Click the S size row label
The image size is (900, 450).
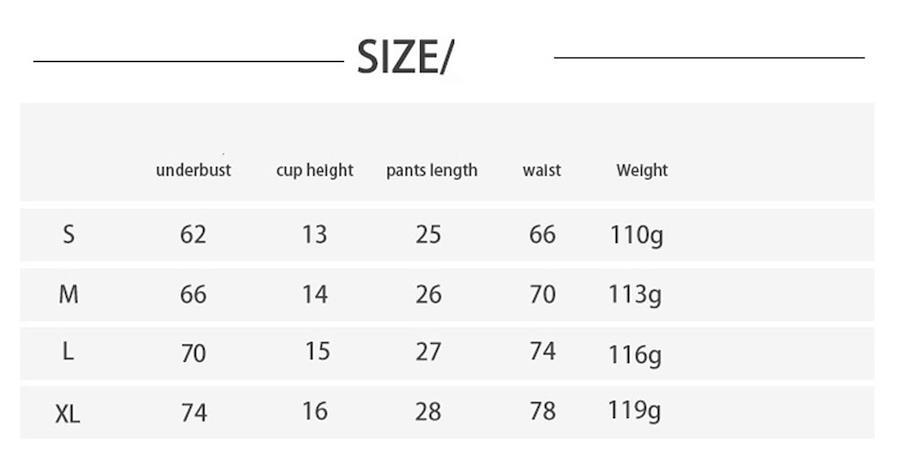coord(68,235)
